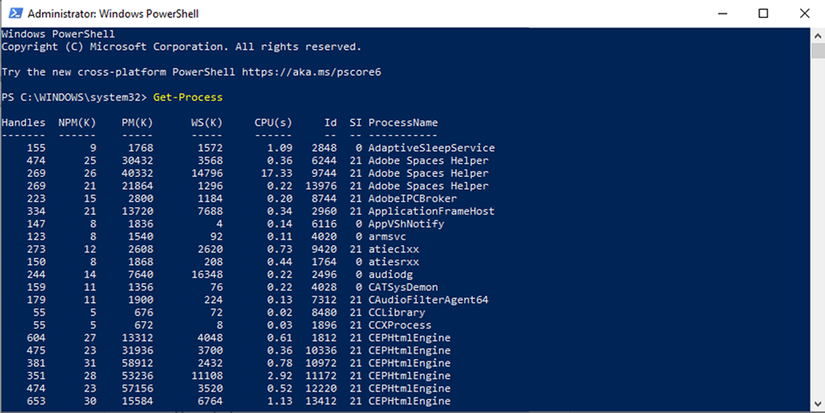This screenshot has width=825, height=413.
Task: Close the Administrator PowerShell window
Action: [807, 13]
